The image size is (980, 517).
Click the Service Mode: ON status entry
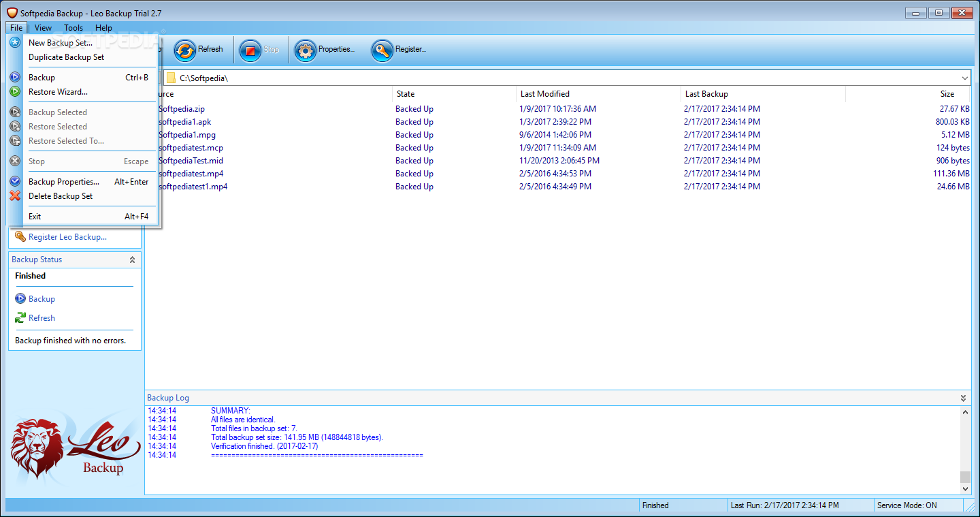(x=906, y=505)
